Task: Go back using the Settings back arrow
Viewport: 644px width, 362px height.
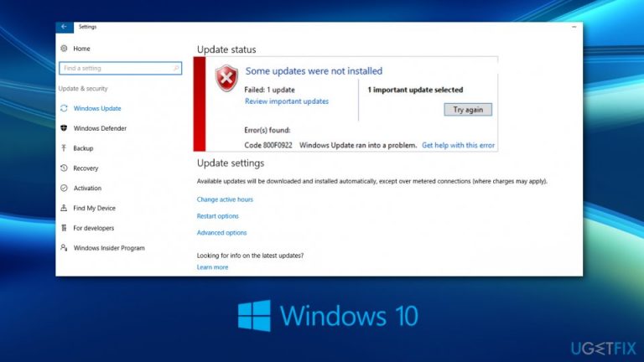Action: pos(64,27)
